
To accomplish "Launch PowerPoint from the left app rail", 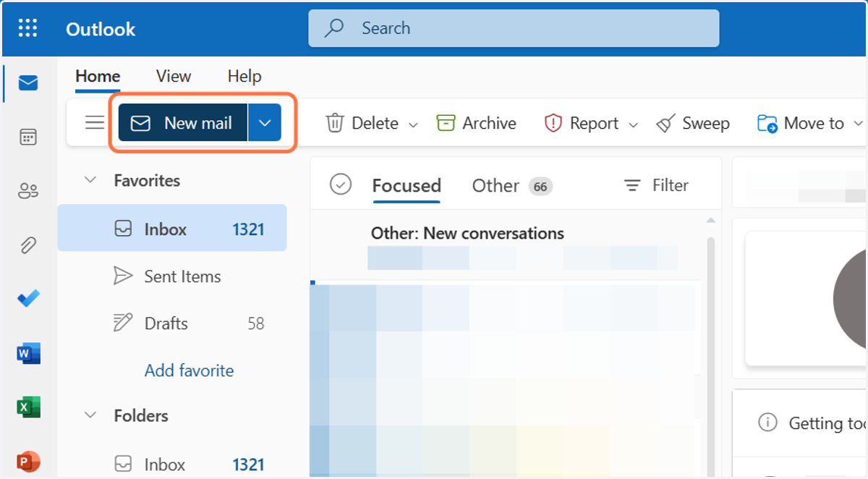I will coord(28,461).
